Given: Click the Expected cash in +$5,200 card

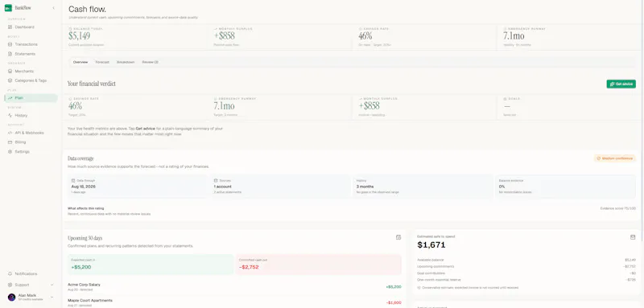Looking at the screenshot, I should [x=151, y=265].
